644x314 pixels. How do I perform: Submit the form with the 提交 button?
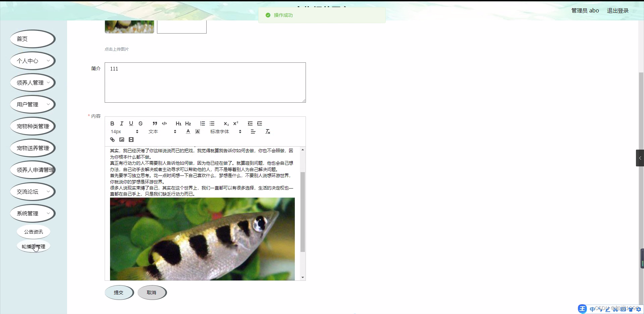click(119, 292)
